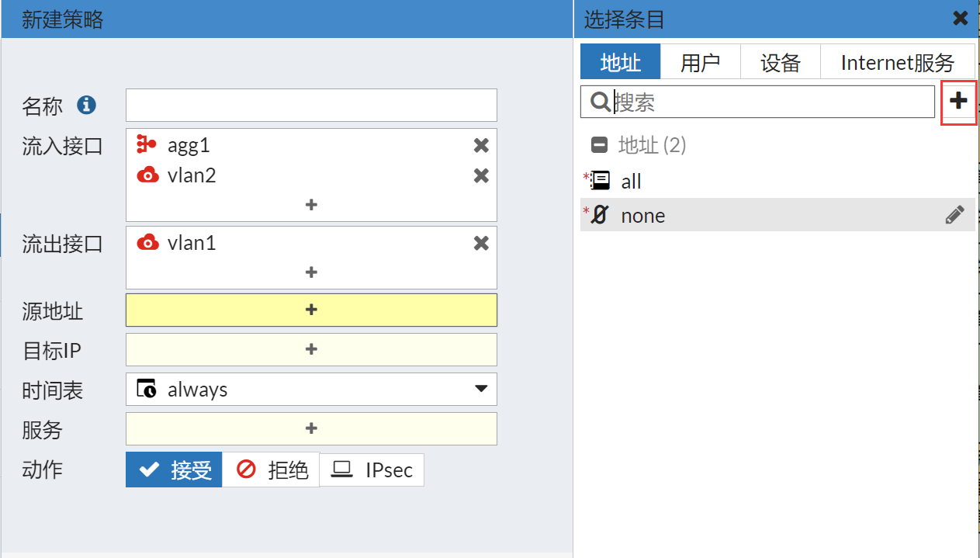Click the 名称 text field

(x=311, y=105)
